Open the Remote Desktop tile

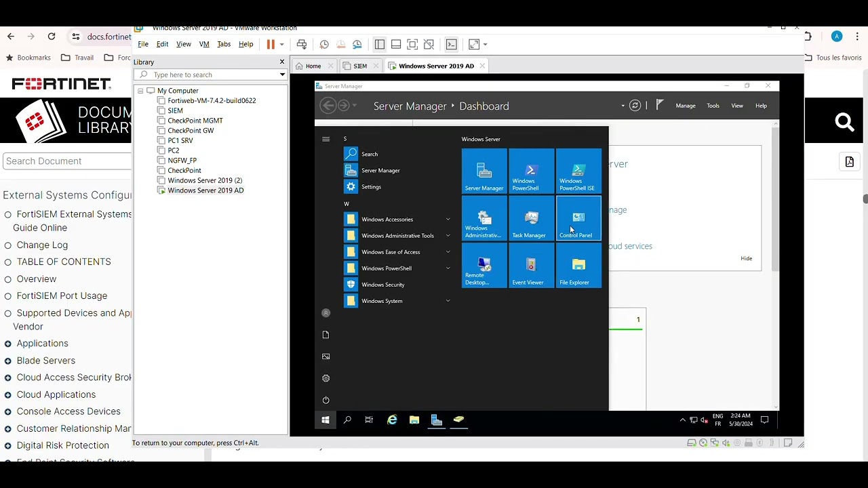(x=484, y=266)
